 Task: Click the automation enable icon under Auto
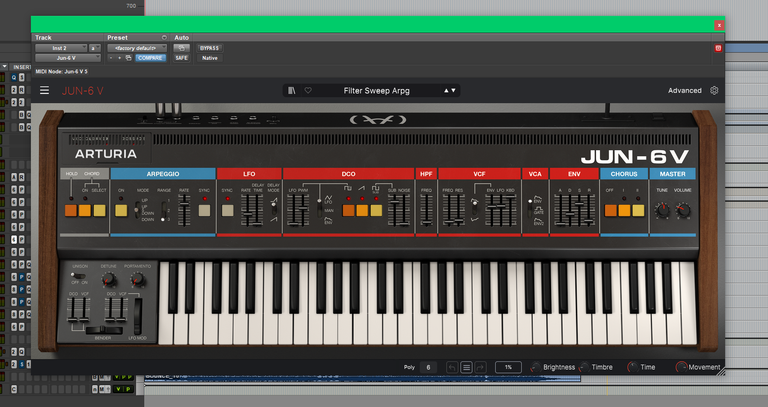pos(181,48)
